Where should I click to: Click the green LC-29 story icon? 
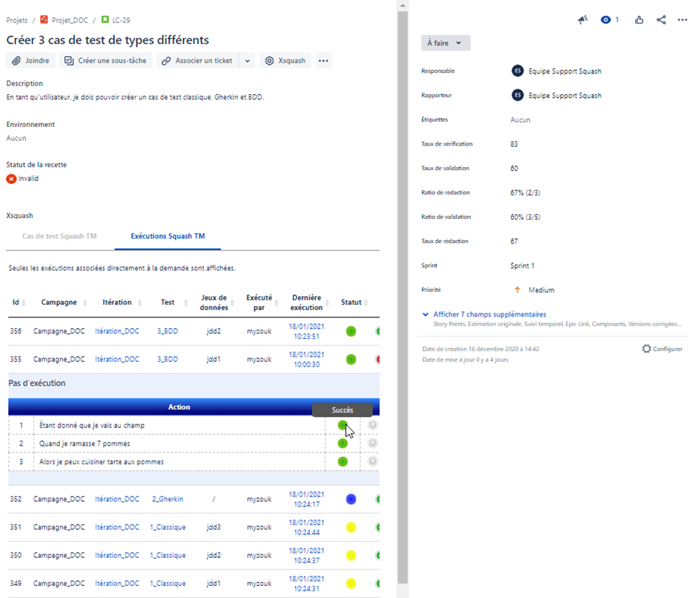[105, 19]
